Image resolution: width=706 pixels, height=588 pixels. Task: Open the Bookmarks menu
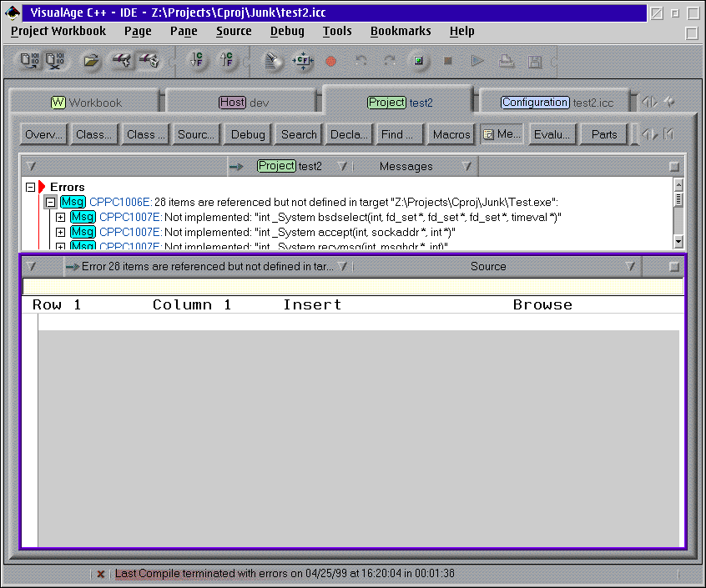pos(401,31)
